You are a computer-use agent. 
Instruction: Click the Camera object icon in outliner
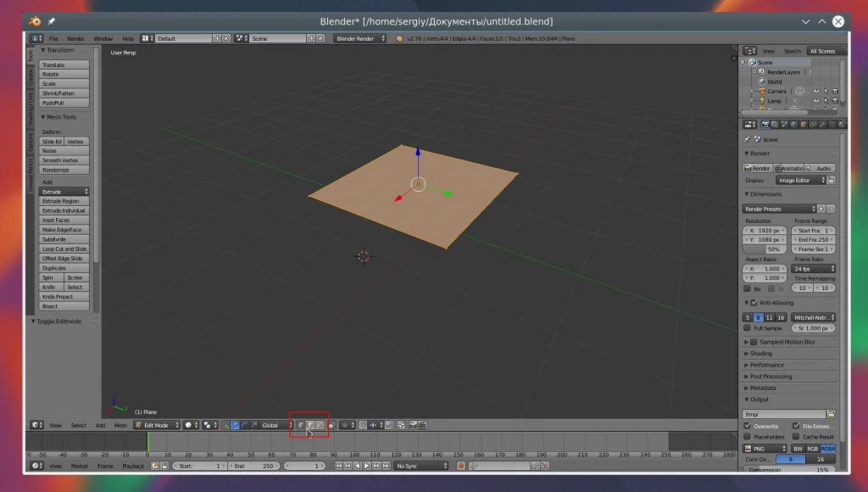pos(761,91)
